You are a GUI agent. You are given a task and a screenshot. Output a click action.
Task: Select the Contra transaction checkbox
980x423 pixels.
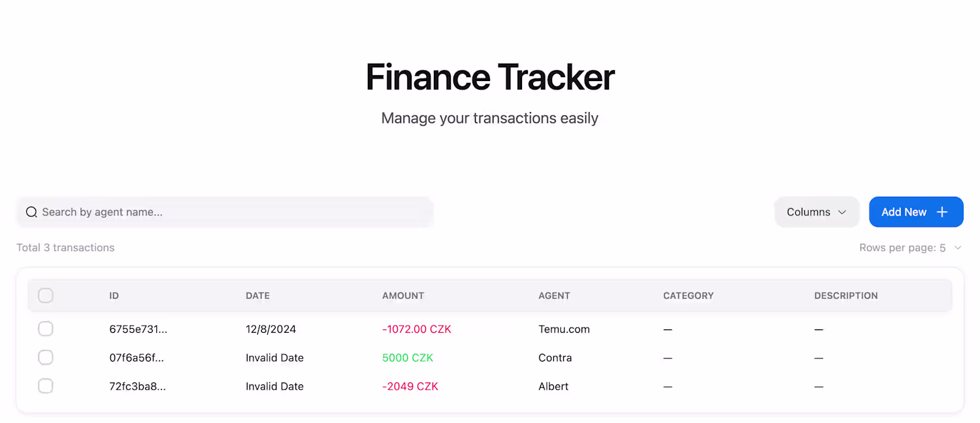46,358
